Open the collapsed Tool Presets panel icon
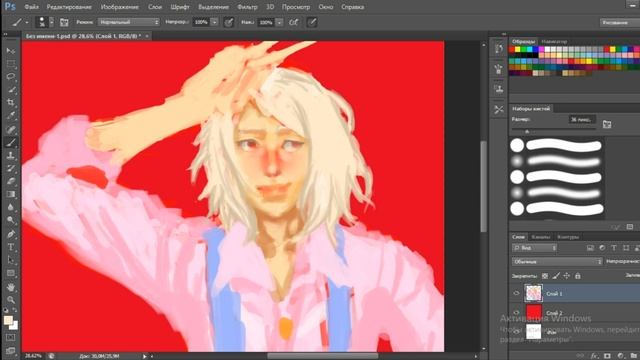This screenshot has width=640, height=360. click(499, 109)
